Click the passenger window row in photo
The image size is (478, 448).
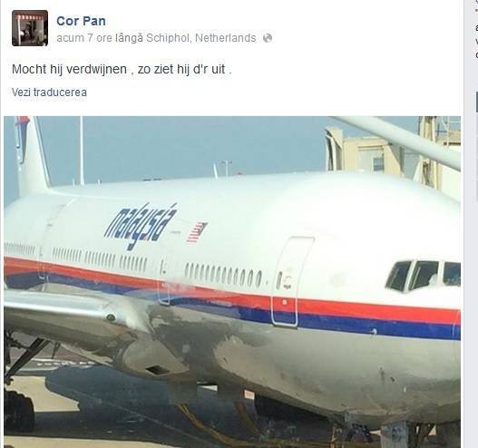[x=223, y=275]
